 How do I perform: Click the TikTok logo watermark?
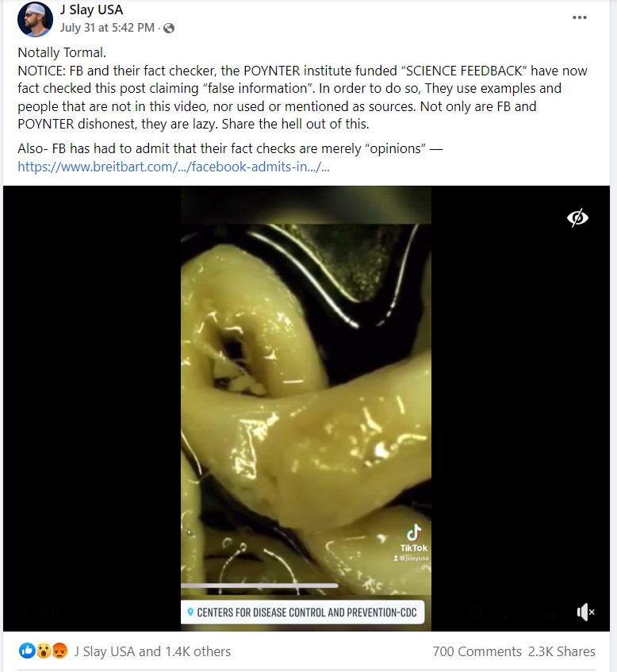point(414,538)
